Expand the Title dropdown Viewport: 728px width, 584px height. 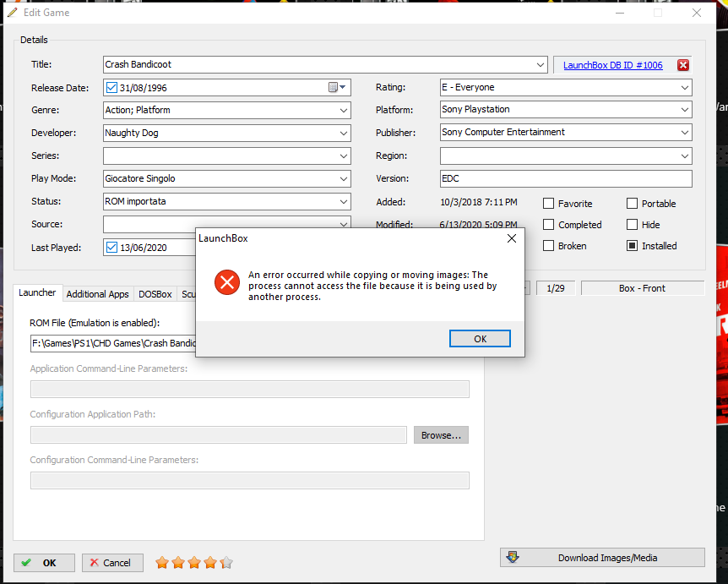540,64
